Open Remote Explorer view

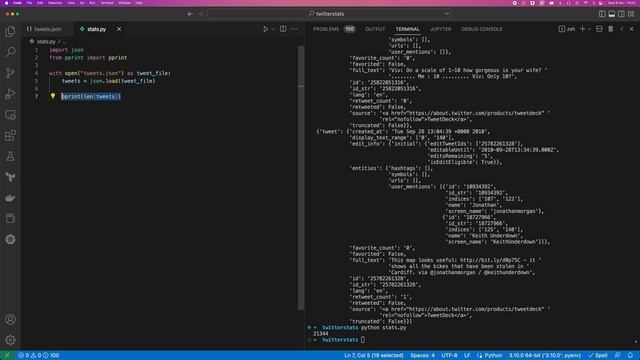[10, 115]
